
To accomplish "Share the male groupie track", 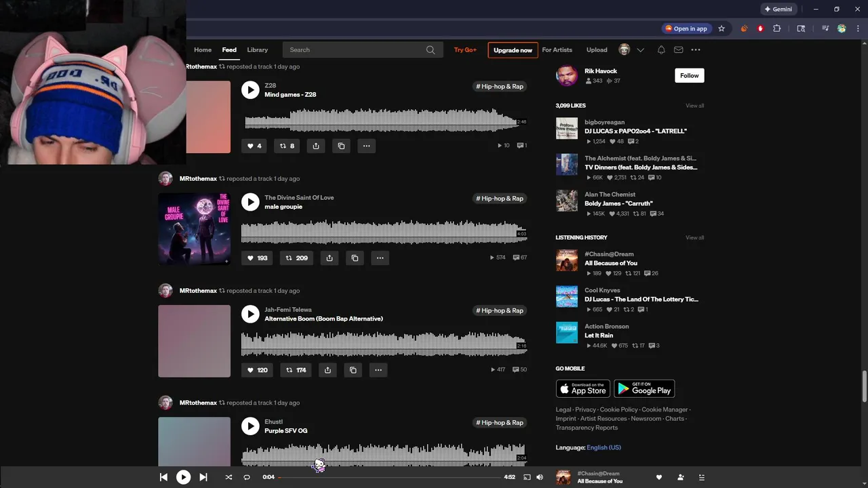I will pyautogui.click(x=329, y=258).
